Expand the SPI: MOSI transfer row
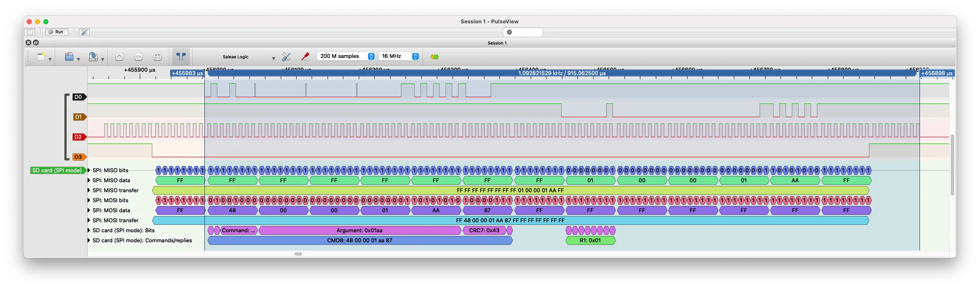 point(89,220)
